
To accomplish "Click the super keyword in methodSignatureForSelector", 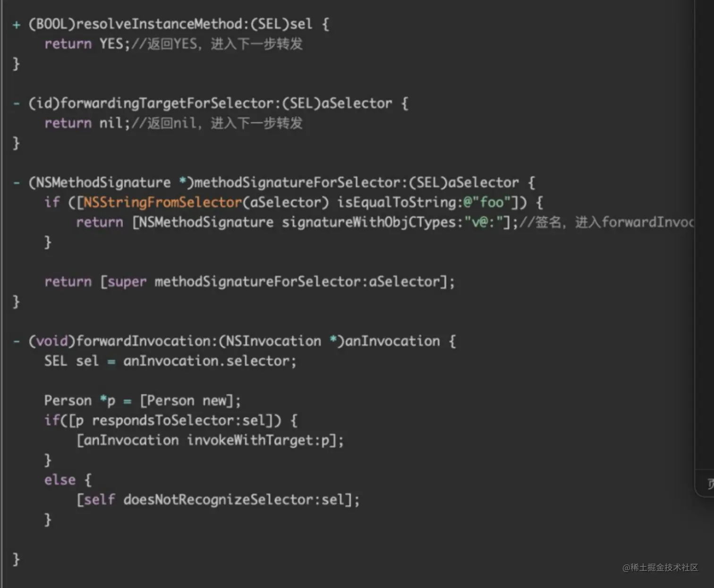I will click(x=127, y=282).
